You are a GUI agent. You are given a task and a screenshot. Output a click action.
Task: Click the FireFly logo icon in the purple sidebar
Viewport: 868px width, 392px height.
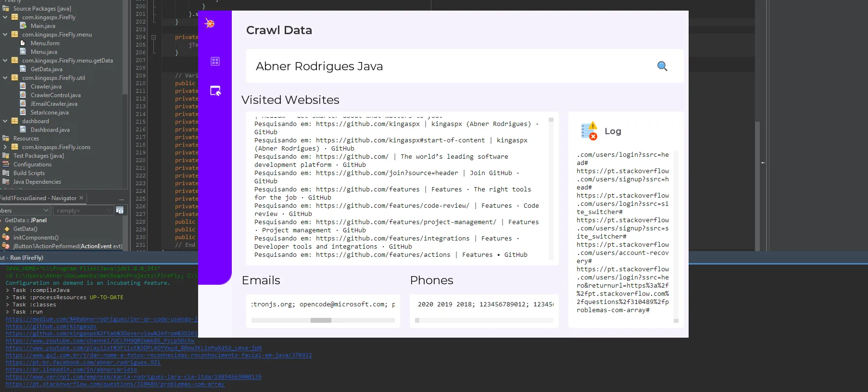(x=210, y=23)
